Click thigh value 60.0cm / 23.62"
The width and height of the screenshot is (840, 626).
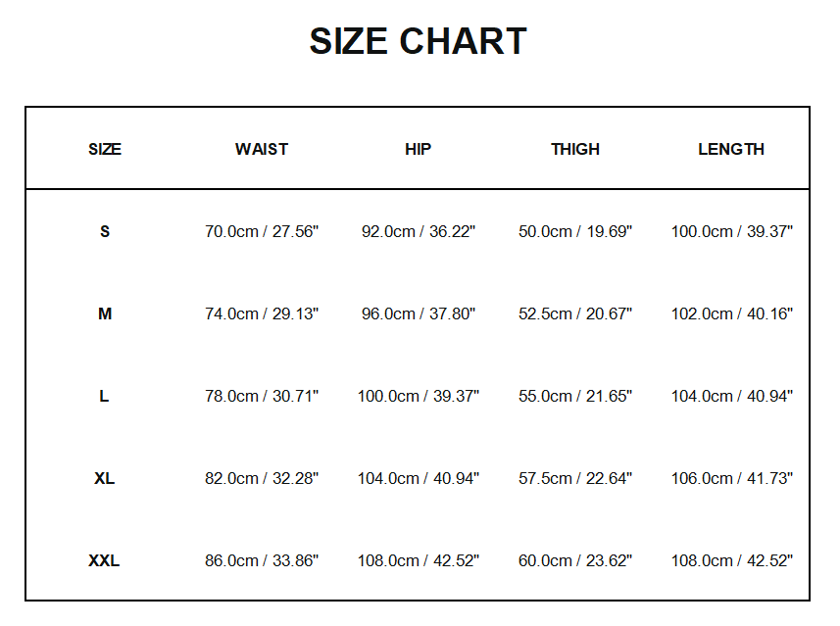point(575,561)
